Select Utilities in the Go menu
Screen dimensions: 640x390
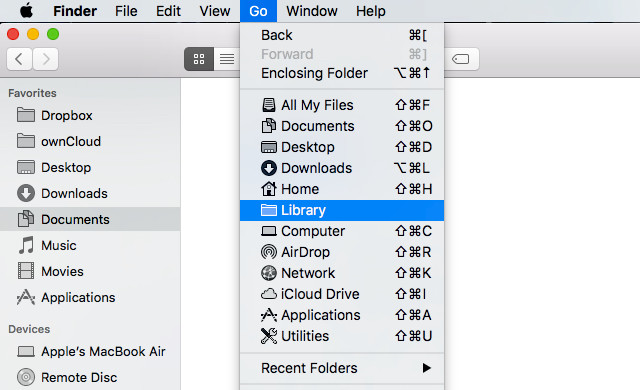[x=342, y=336]
